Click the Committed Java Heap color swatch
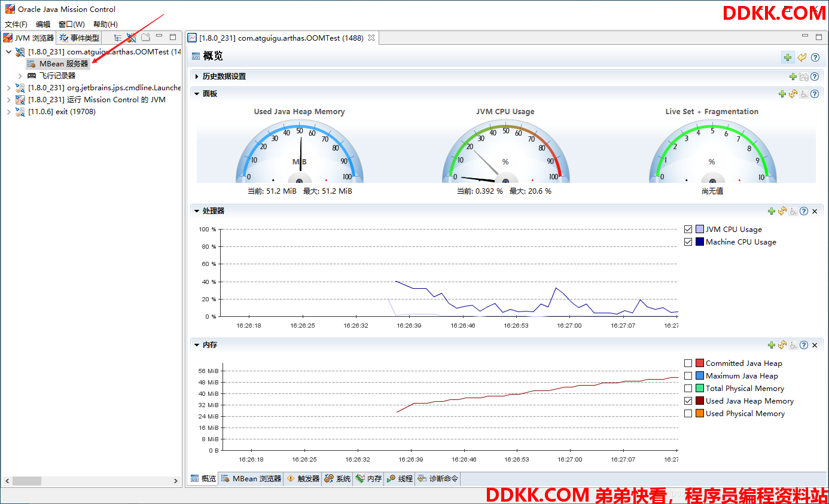829x504 pixels. tap(700, 363)
